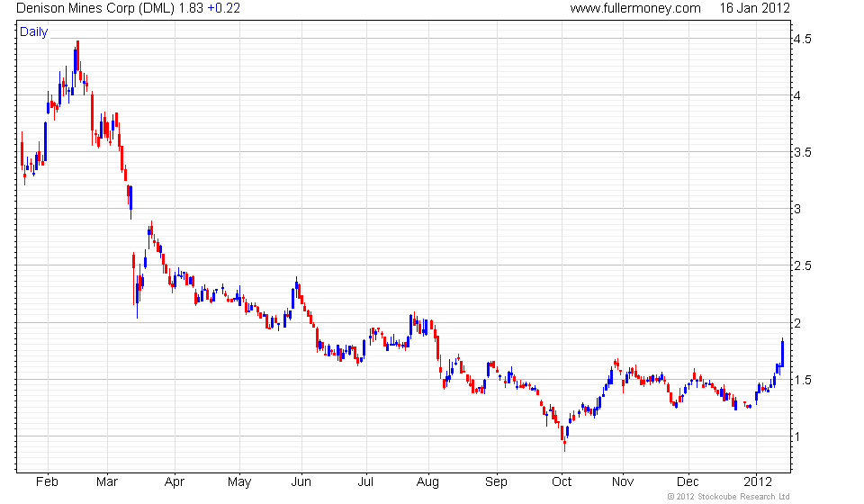Click the Jul month label
This screenshot has height=504, width=864.
pyautogui.click(x=365, y=482)
